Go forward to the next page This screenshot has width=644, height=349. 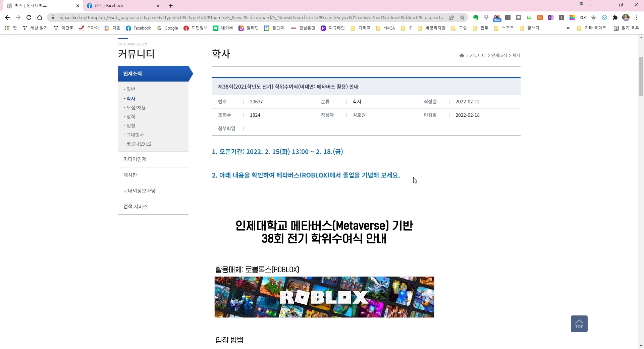(18, 17)
